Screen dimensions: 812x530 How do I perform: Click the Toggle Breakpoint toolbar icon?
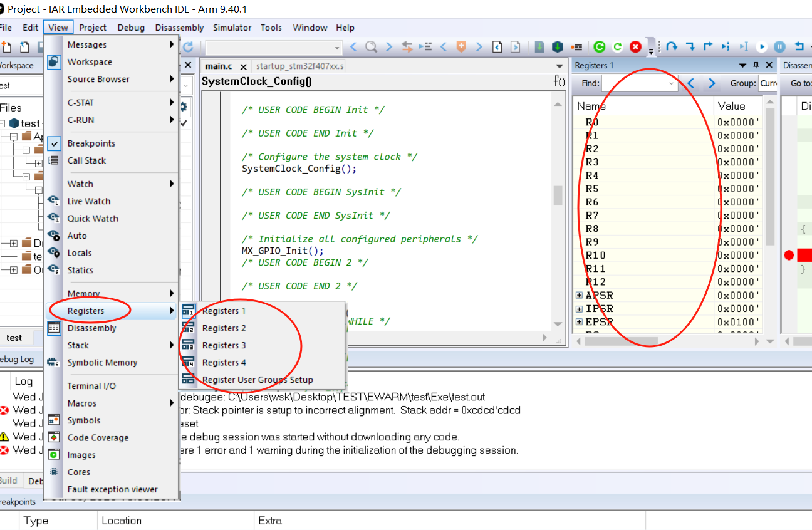(x=577, y=46)
